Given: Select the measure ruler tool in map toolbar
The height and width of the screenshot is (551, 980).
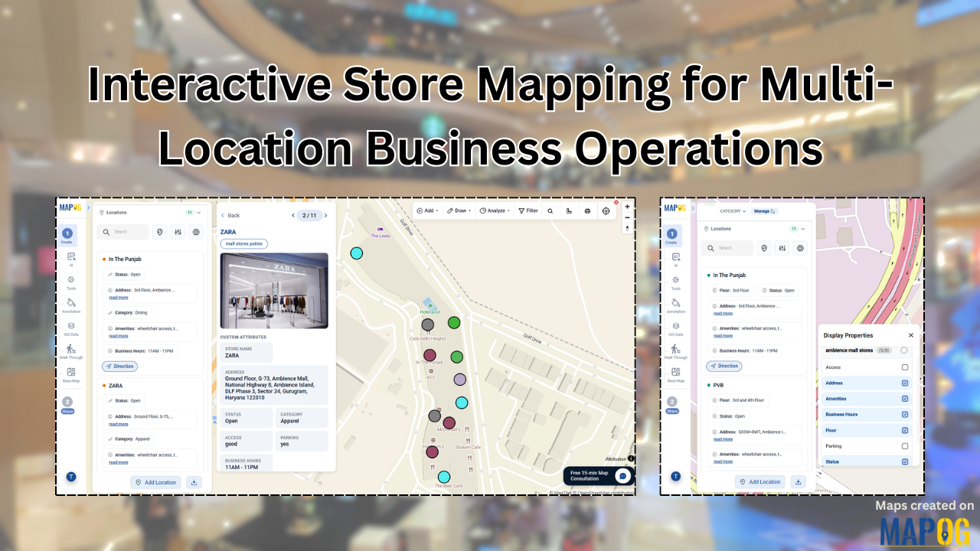Looking at the screenshot, I should click(569, 210).
